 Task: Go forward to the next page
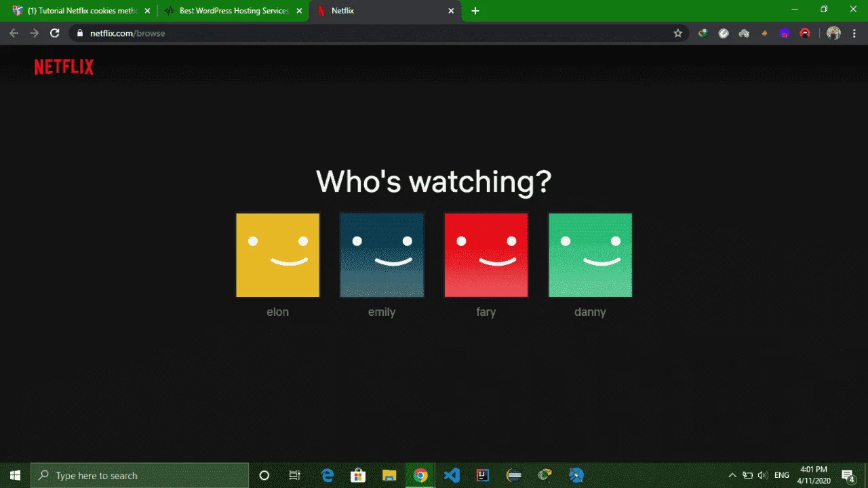[x=35, y=33]
